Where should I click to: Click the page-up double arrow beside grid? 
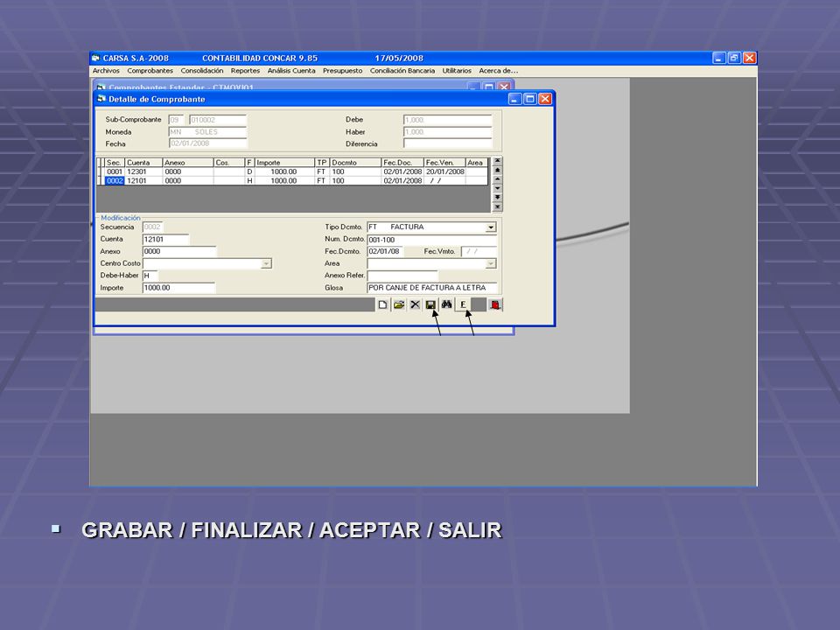coord(497,170)
